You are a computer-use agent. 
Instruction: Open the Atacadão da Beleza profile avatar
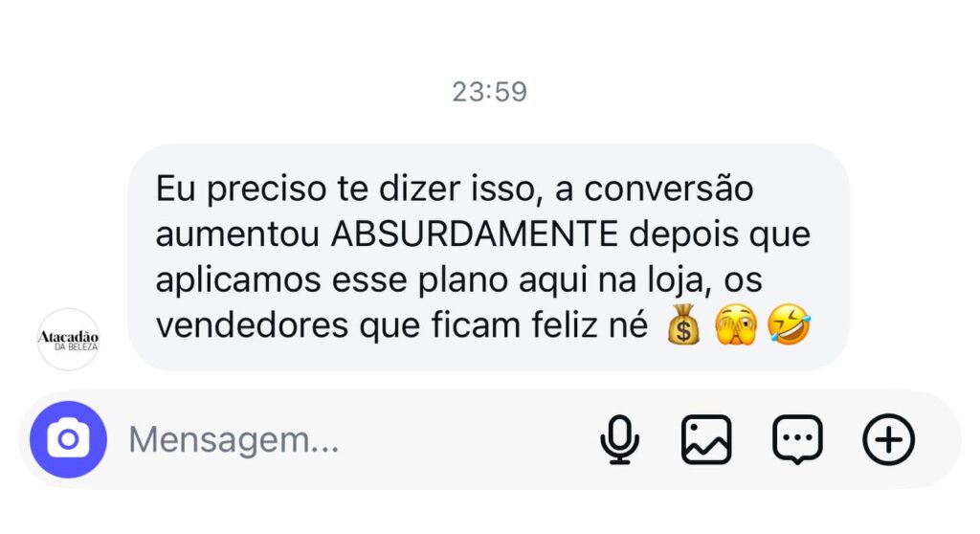coord(68,339)
